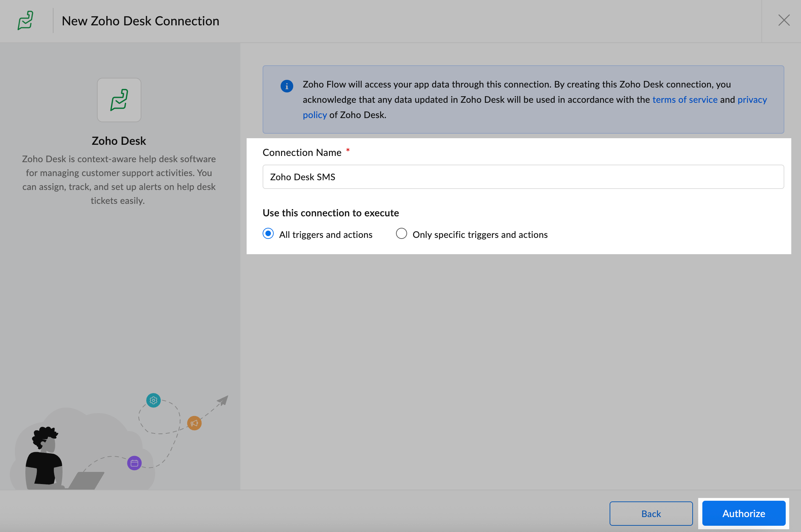Click the Zoho Desk logo in header
Viewport: 801px width, 532px height.
(25, 20)
